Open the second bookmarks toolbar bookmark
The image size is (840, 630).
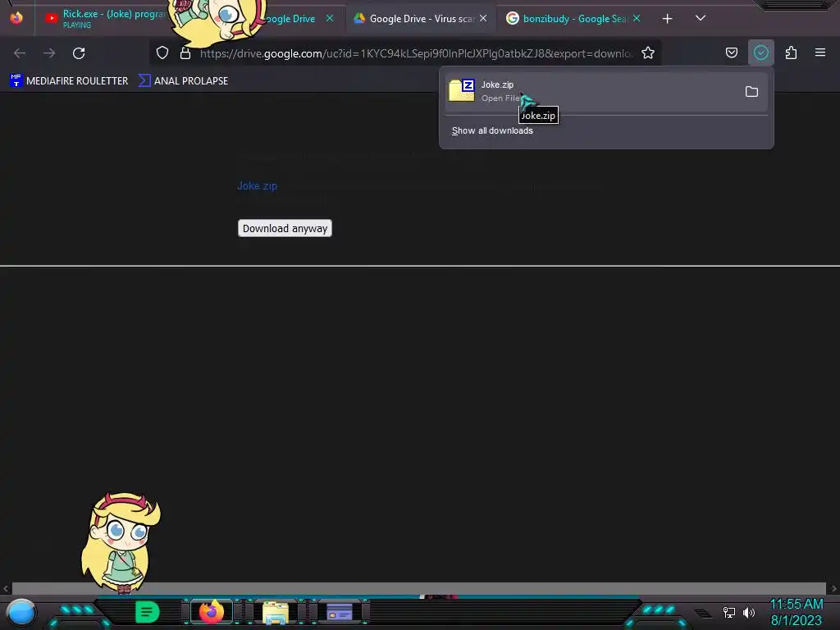point(183,81)
